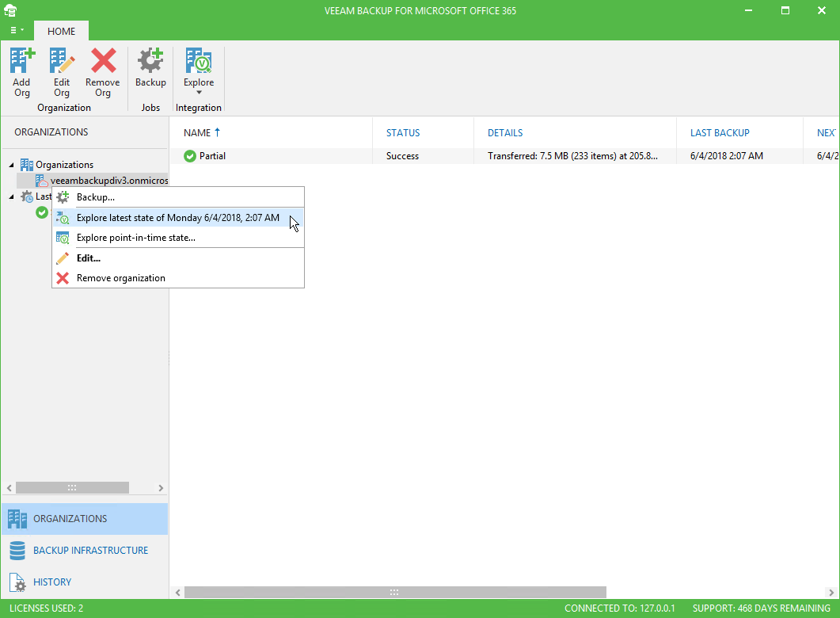This screenshot has width=840, height=618.
Task: Open the ORGANIZATIONS navigation view
Action: point(85,519)
